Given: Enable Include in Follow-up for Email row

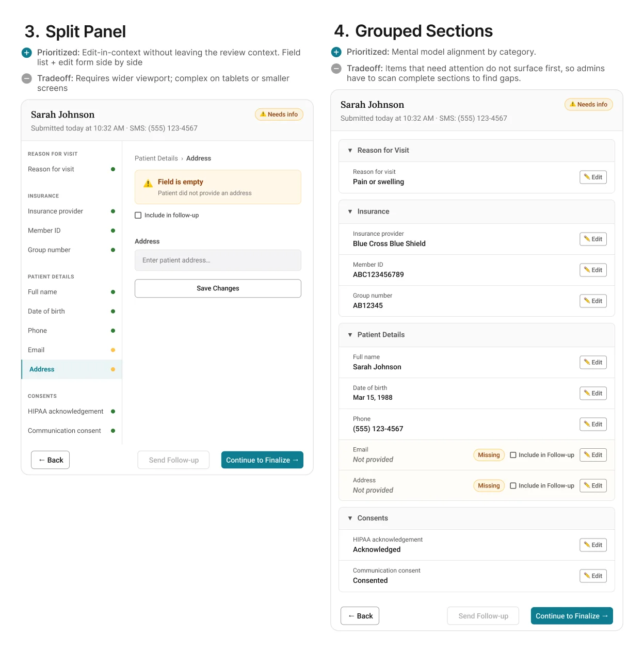Looking at the screenshot, I should 513,455.
